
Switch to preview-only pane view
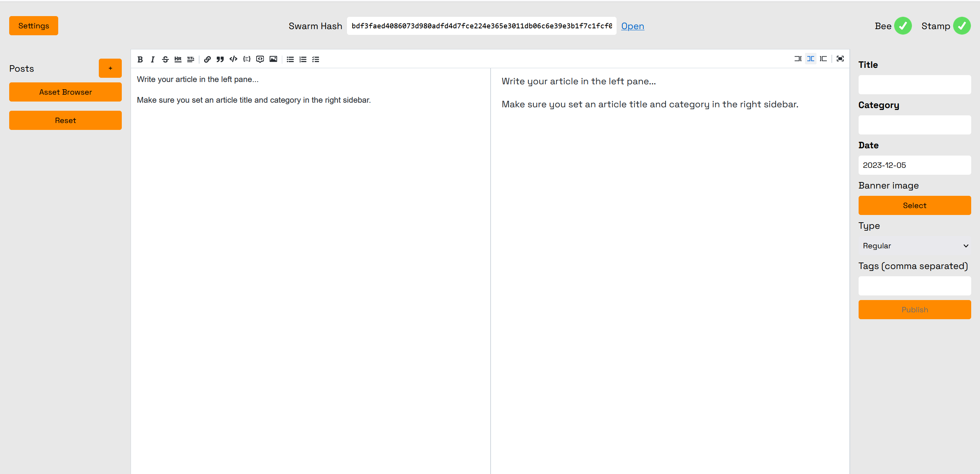click(823, 59)
